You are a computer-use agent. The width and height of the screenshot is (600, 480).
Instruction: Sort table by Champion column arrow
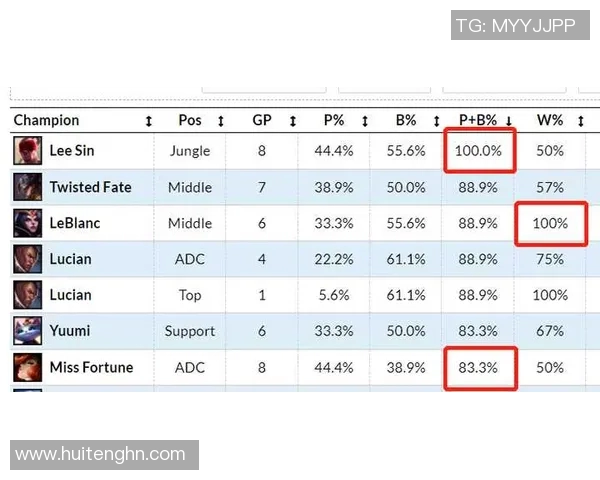click(149, 121)
